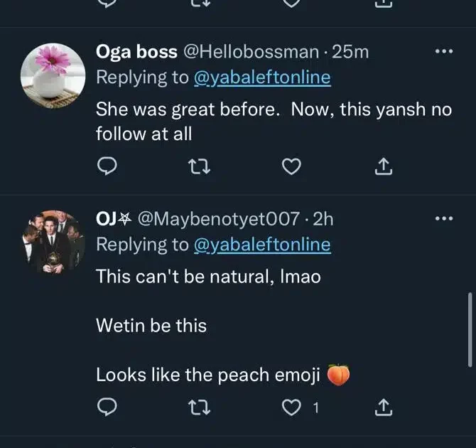476x448 pixels.
Task: Open more options on OJ's tweet
Action: pos(443,218)
